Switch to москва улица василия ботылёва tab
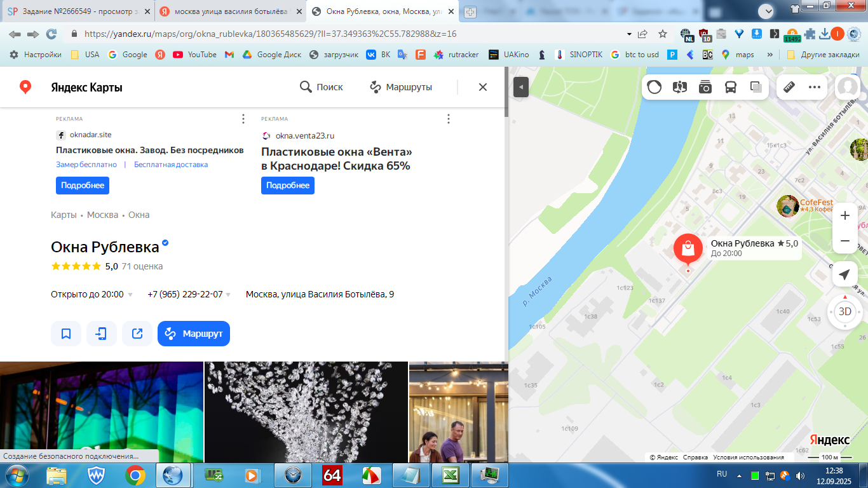The image size is (868, 488). click(230, 11)
